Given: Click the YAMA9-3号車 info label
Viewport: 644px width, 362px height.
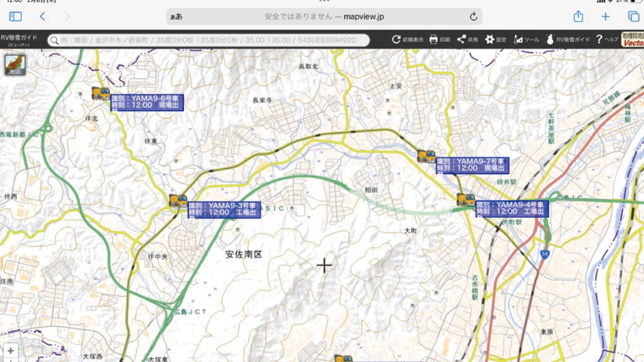Looking at the screenshot, I should (x=223, y=209).
